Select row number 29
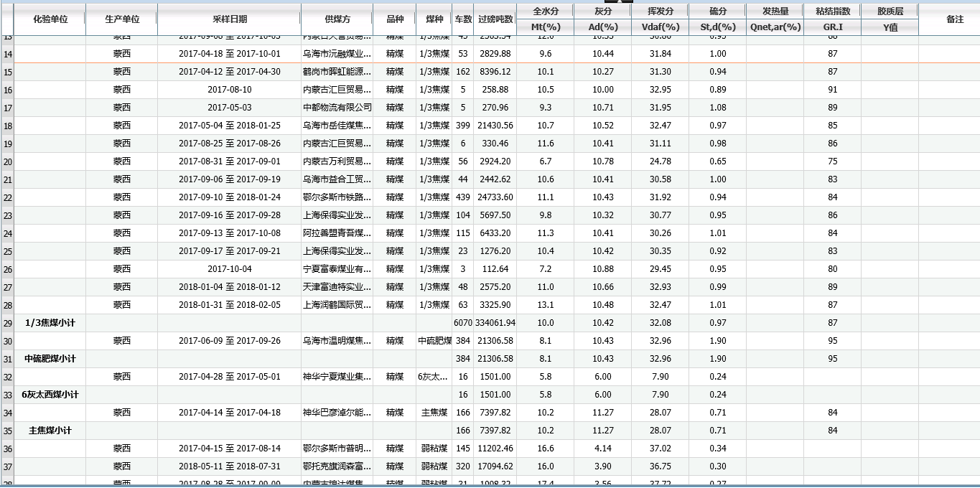 tap(7, 323)
